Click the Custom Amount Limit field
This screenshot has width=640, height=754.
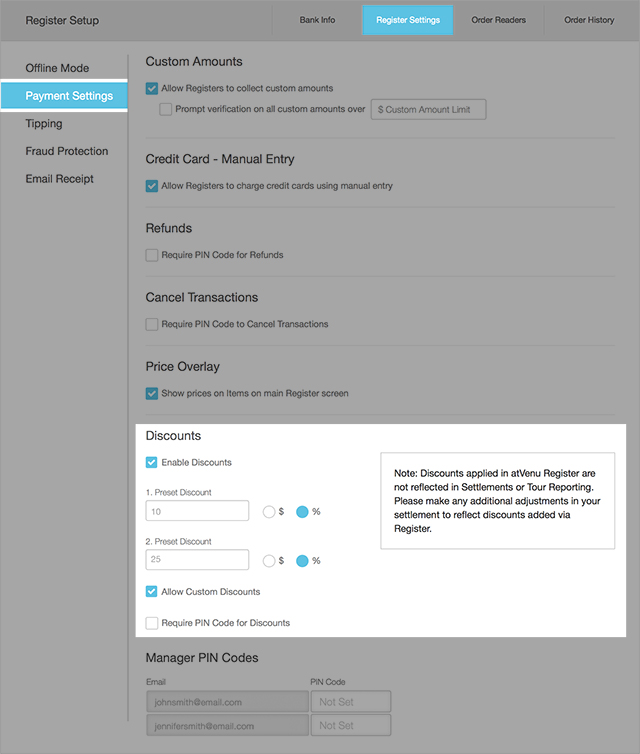point(428,109)
